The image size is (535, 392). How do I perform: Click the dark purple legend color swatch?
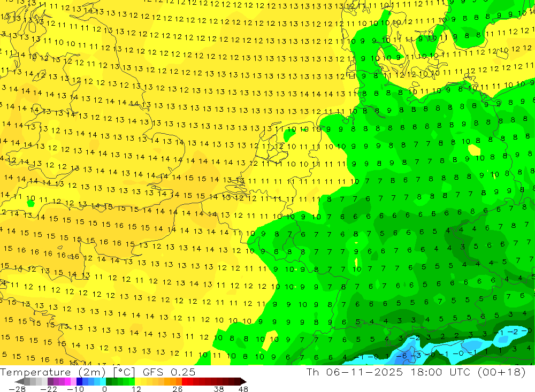click(50, 381)
